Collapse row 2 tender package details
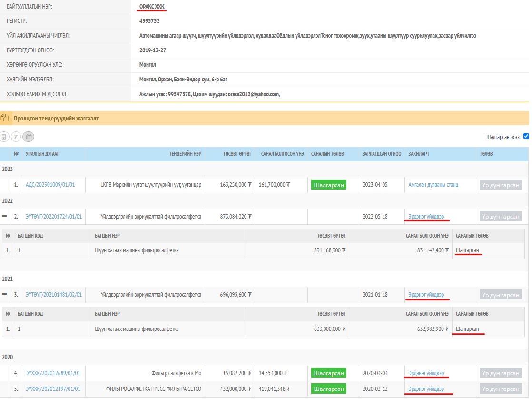 pyautogui.click(x=5, y=217)
